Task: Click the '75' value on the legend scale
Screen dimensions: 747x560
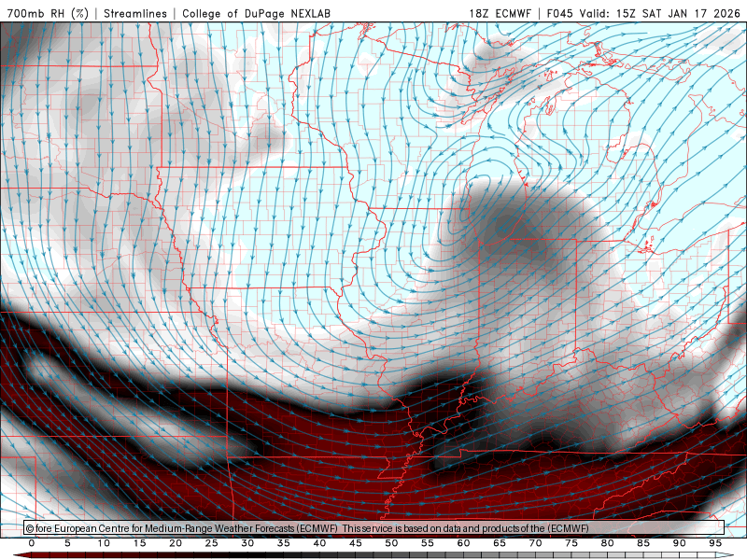Action: coord(571,543)
